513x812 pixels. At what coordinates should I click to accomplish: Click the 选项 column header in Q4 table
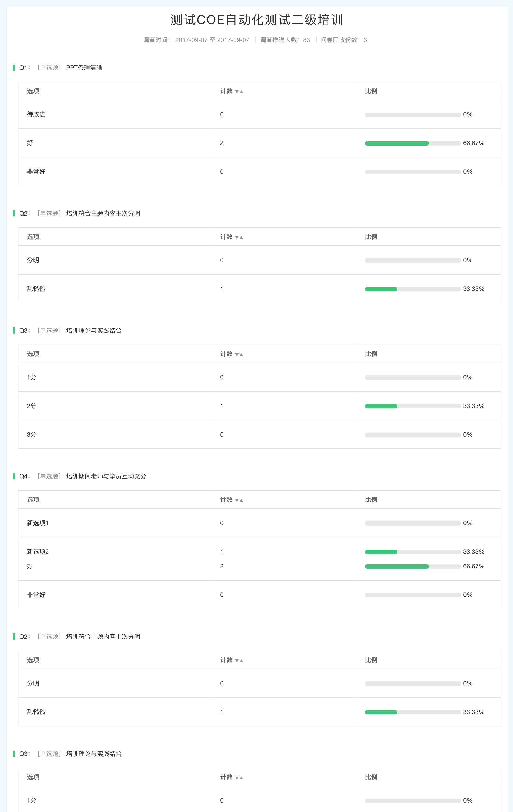[x=33, y=500]
